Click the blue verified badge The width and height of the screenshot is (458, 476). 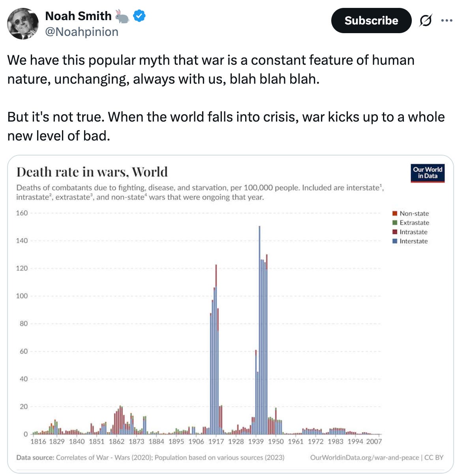(x=139, y=16)
